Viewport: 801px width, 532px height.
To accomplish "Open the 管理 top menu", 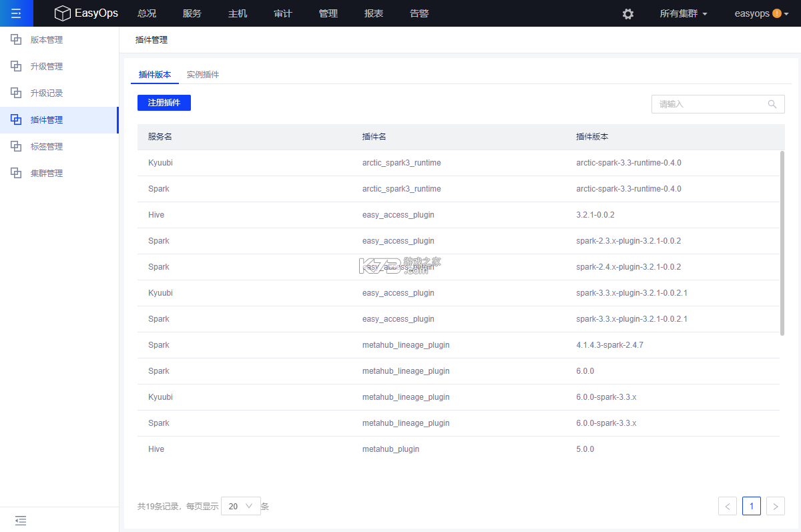I will click(x=328, y=13).
